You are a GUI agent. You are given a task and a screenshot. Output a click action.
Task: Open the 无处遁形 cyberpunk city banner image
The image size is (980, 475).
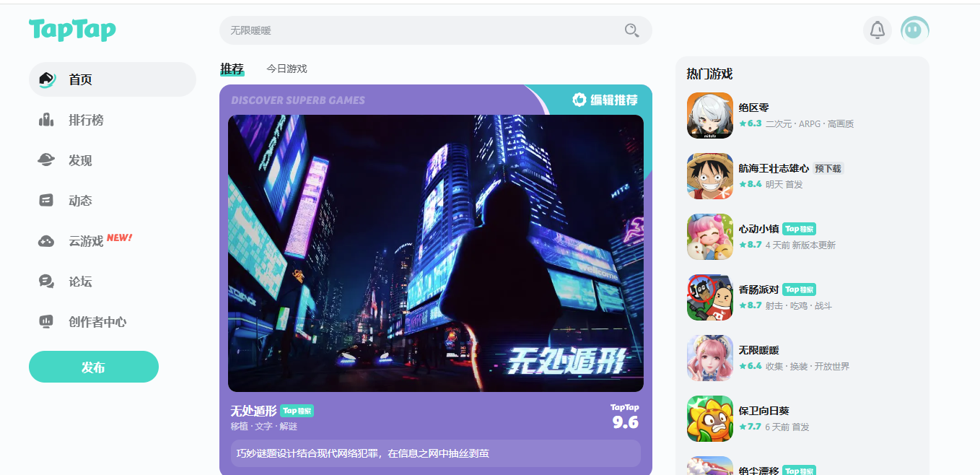tap(436, 253)
